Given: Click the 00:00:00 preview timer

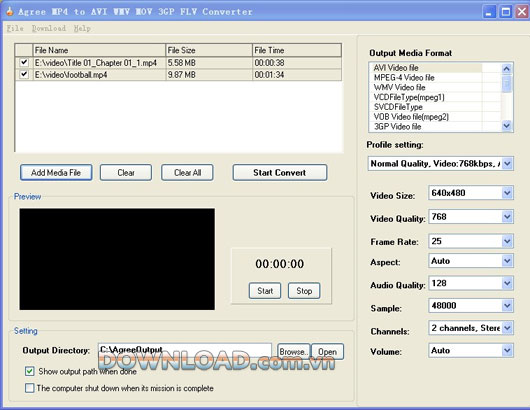Looking at the screenshot, I should coord(280,264).
